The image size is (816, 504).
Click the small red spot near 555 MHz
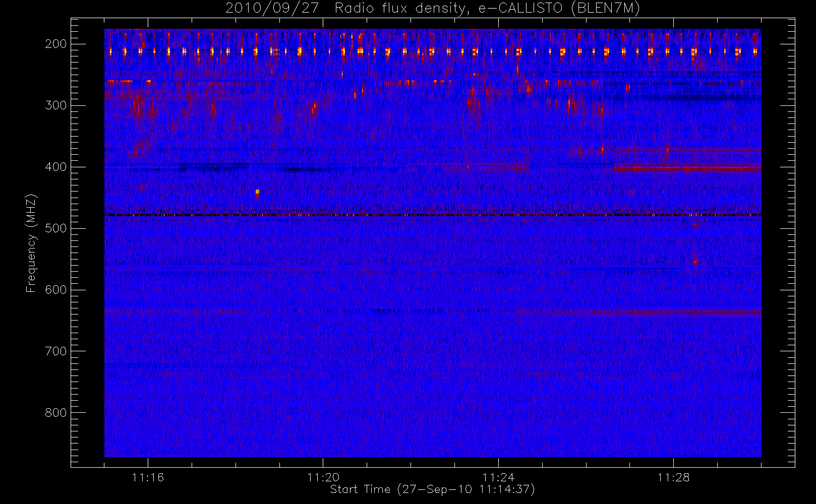tap(695, 262)
